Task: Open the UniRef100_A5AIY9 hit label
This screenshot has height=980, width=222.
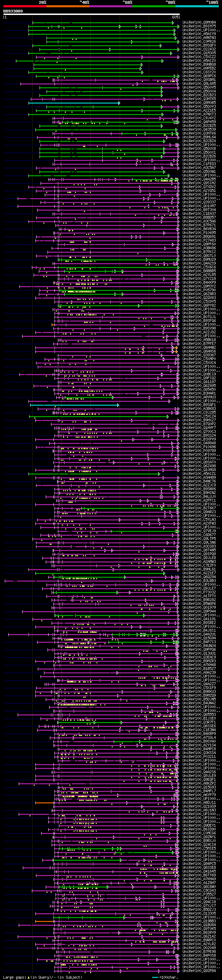Action: 199,34
